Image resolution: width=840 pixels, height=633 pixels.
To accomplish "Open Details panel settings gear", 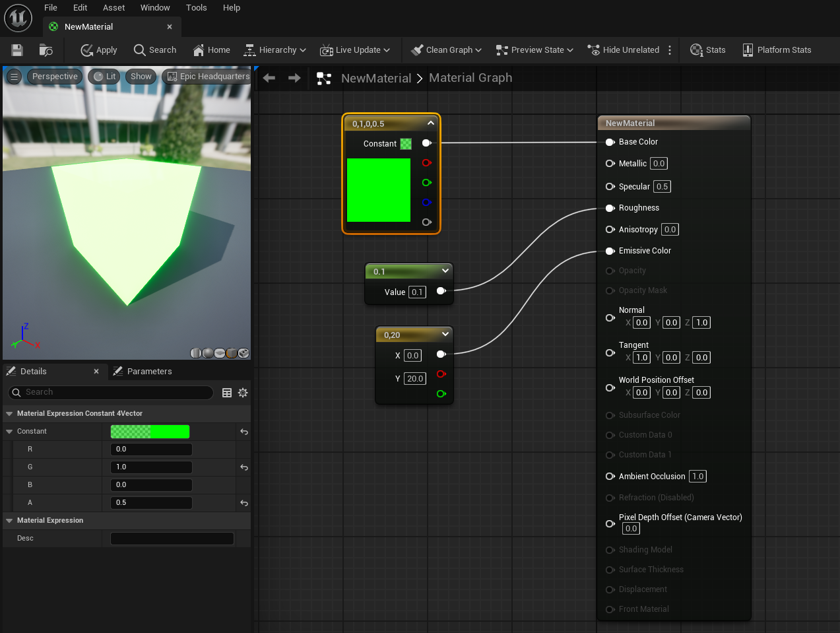I will [x=243, y=393].
